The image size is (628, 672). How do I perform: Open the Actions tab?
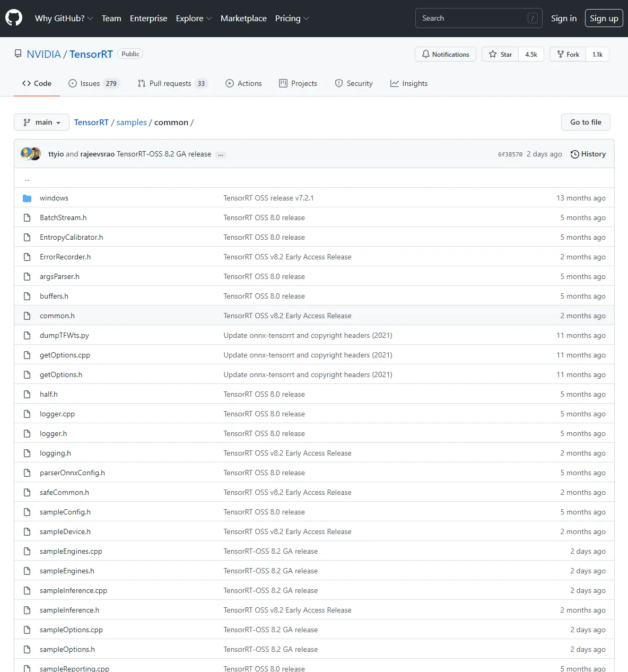tap(243, 83)
